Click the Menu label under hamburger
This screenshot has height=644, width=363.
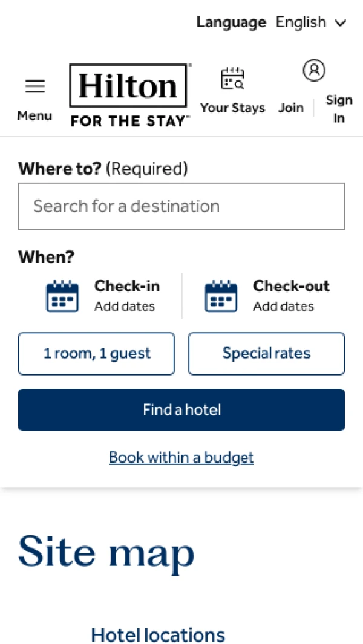click(x=34, y=115)
